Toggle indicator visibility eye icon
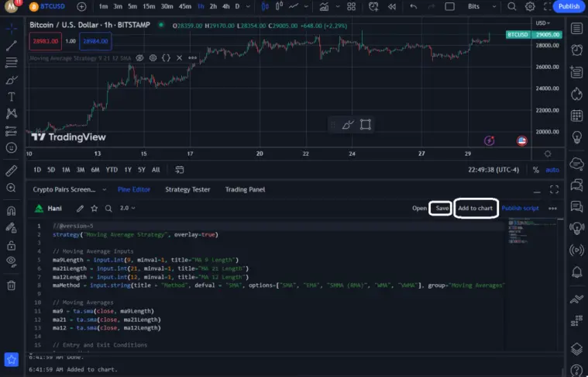588x377 pixels. 139,58
